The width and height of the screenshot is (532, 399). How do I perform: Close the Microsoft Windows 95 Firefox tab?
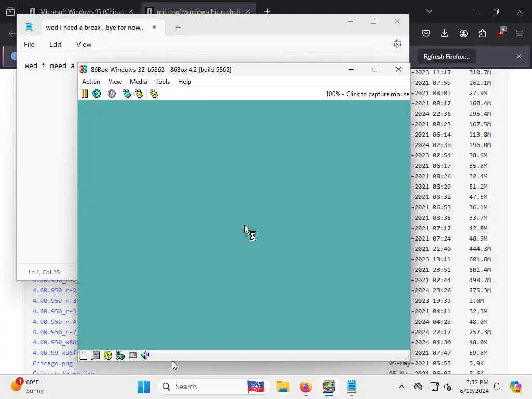131,11
